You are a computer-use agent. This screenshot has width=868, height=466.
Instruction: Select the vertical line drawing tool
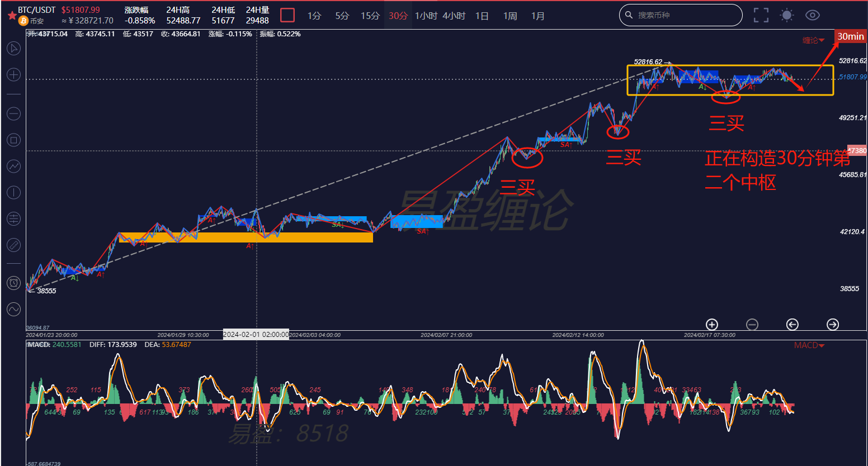pyautogui.click(x=13, y=193)
